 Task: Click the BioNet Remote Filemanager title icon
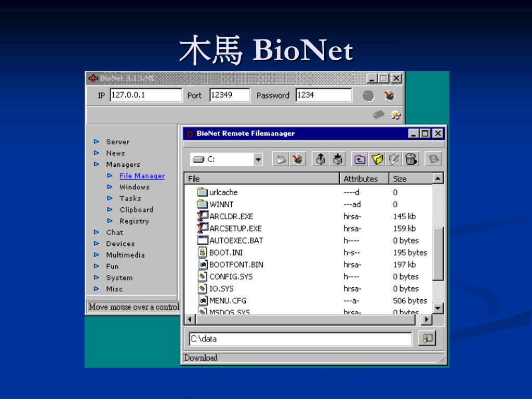coord(190,134)
